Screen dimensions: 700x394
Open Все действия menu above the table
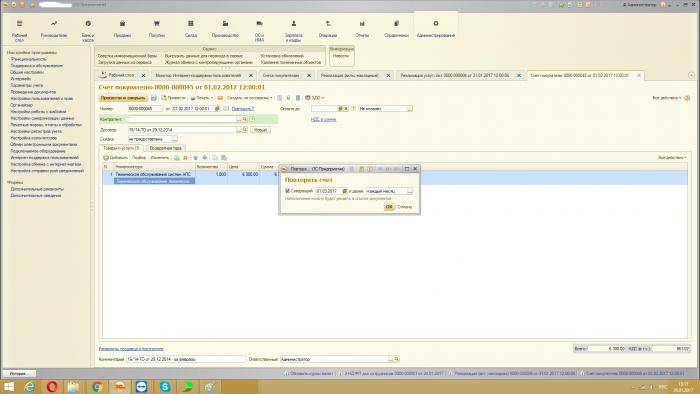point(672,158)
